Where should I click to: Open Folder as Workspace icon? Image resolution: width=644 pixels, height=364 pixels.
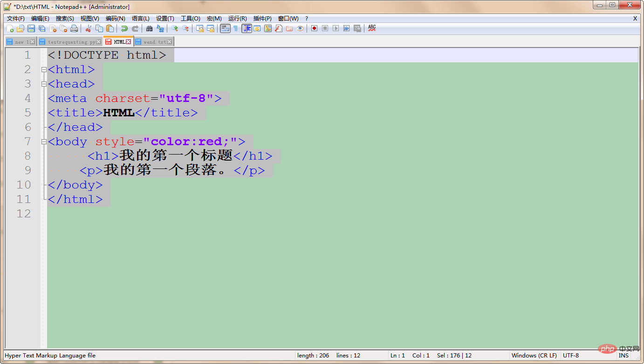pos(289,28)
